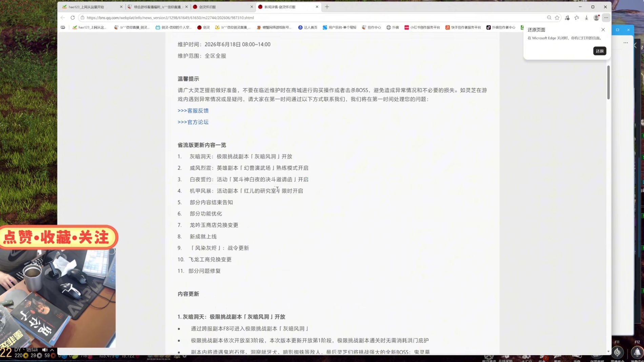Go back to the previous page
This screenshot has height=362, width=644.
63,18
